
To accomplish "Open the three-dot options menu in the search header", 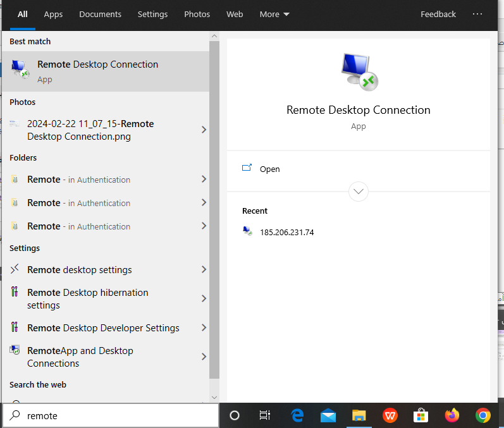I will (477, 14).
